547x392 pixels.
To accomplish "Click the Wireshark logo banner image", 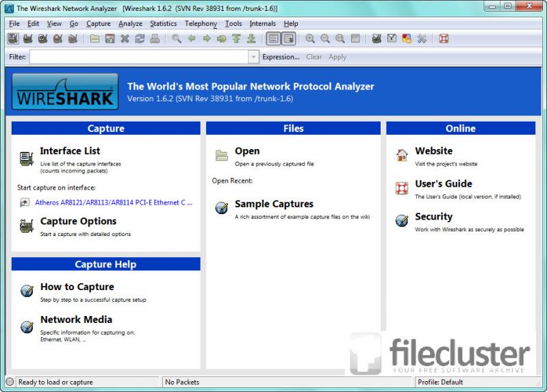I will point(65,92).
